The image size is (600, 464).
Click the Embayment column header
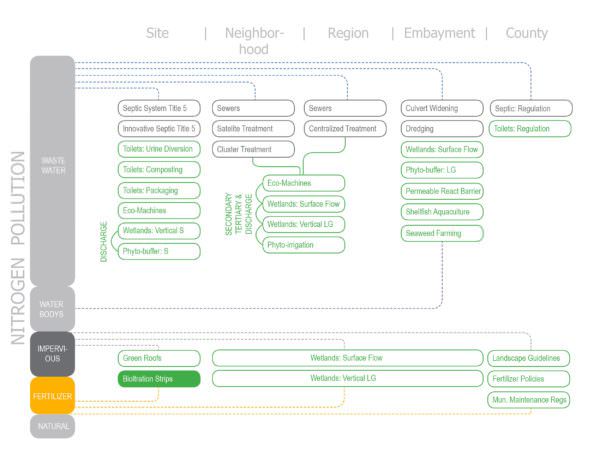pyautogui.click(x=439, y=33)
